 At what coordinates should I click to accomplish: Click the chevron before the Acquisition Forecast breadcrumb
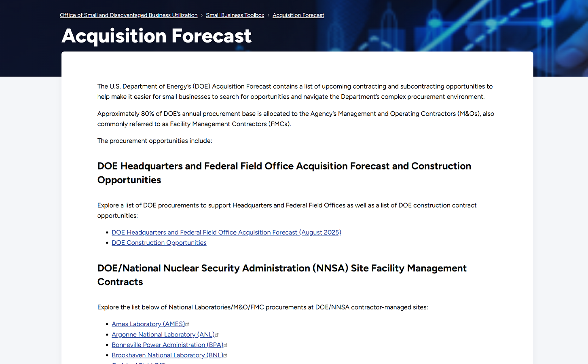click(268, 15)
